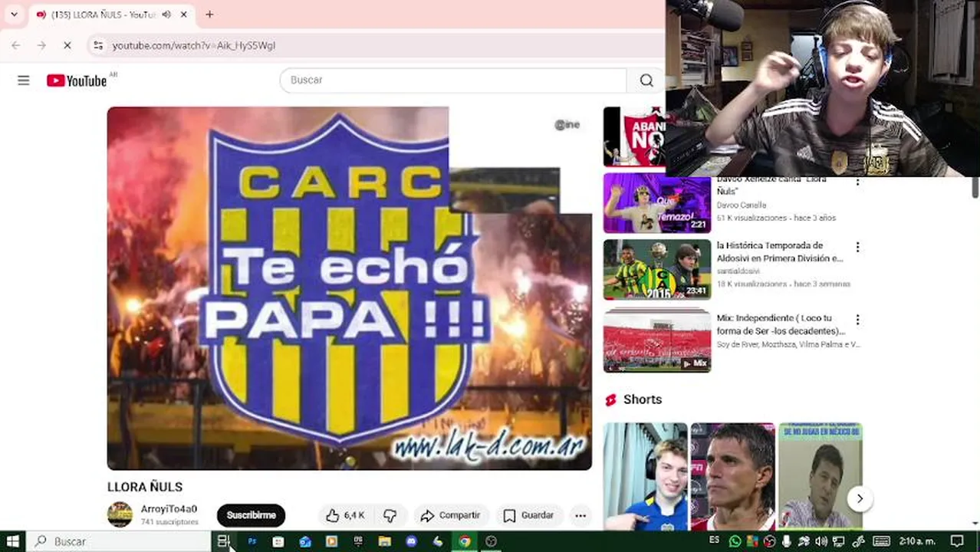The image size is (980, 552).
Task: Open a new Chrome tab
Action: coord(209,14)
